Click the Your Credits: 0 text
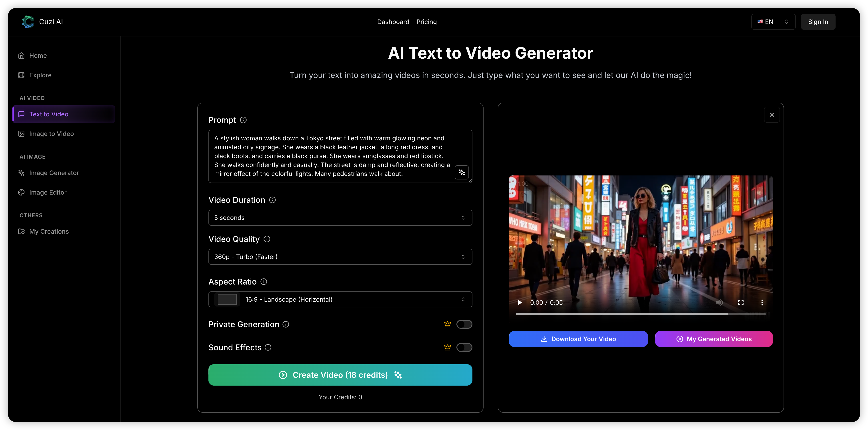 point(340,397)
